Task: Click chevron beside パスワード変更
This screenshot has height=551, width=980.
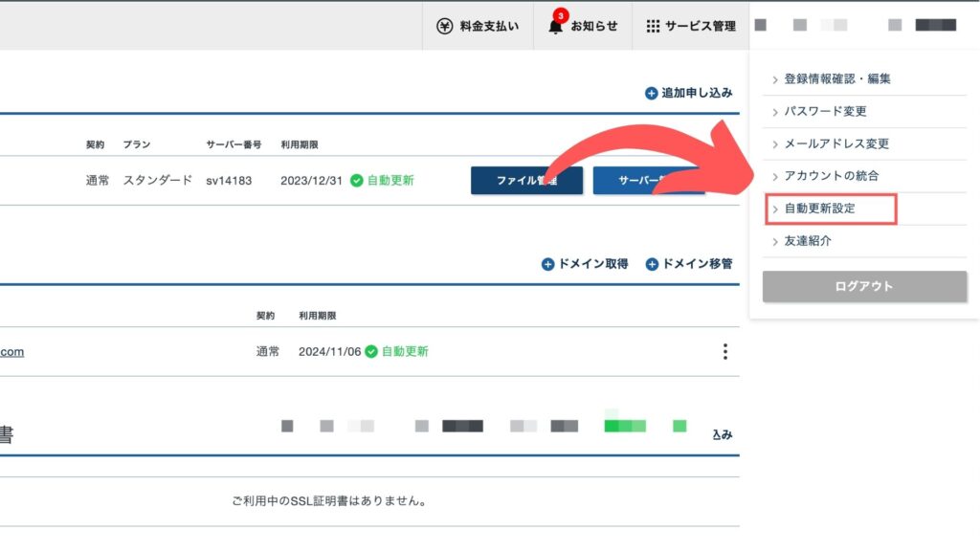Action: point(775,113)
